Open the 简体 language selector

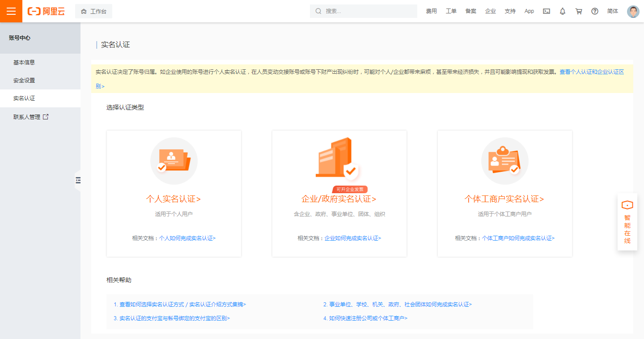pyautogui.click(x=613, y=11)
